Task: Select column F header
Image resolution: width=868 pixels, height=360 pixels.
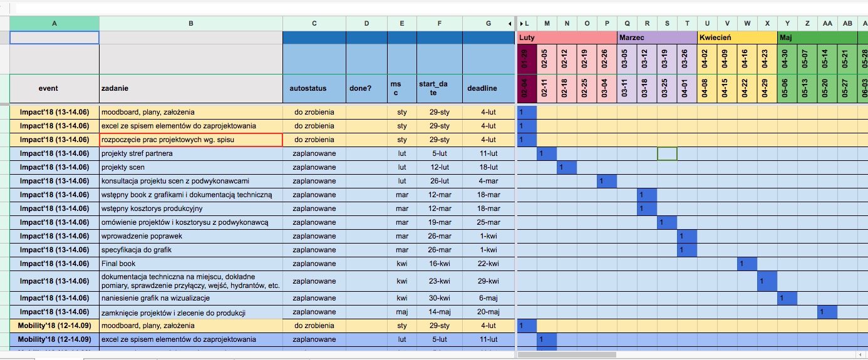Action: click(440, 24)
